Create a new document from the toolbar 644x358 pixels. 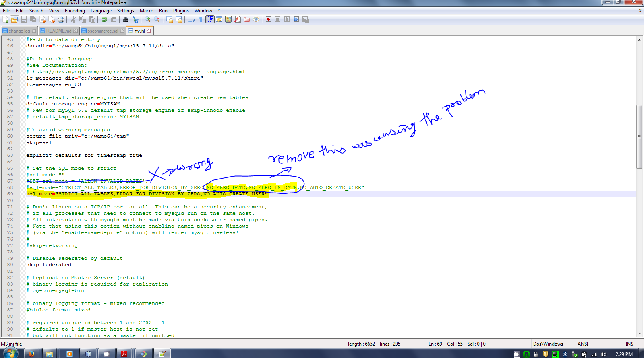pyautogui.click(x=5, y=19)
